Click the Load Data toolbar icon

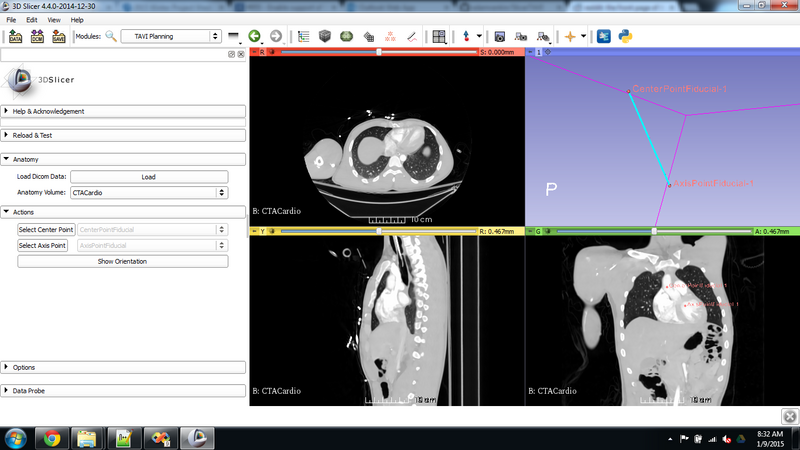(x=15, y=36)
